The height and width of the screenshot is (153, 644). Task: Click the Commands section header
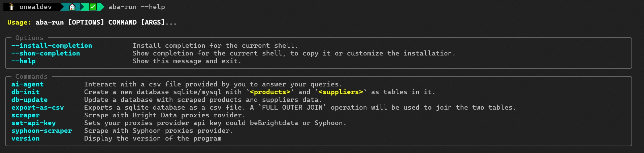tap(31, 77)
